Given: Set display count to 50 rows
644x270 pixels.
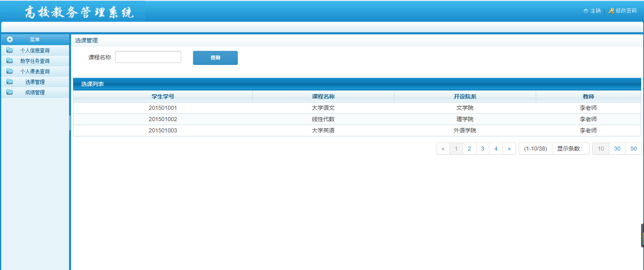Looking at the screenshot, I should [x=634, y=149].
